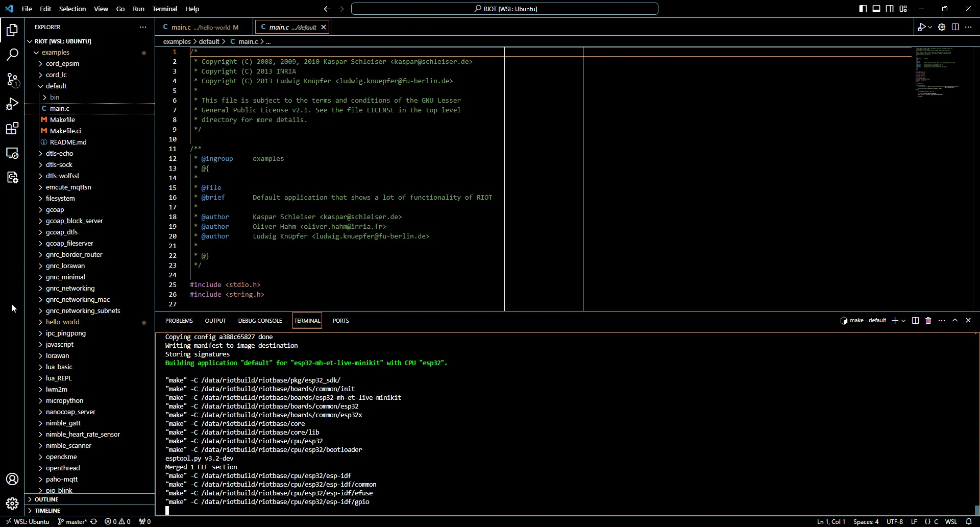Run the main.c file via the play button
980x527 pixels.
[922, 27]
